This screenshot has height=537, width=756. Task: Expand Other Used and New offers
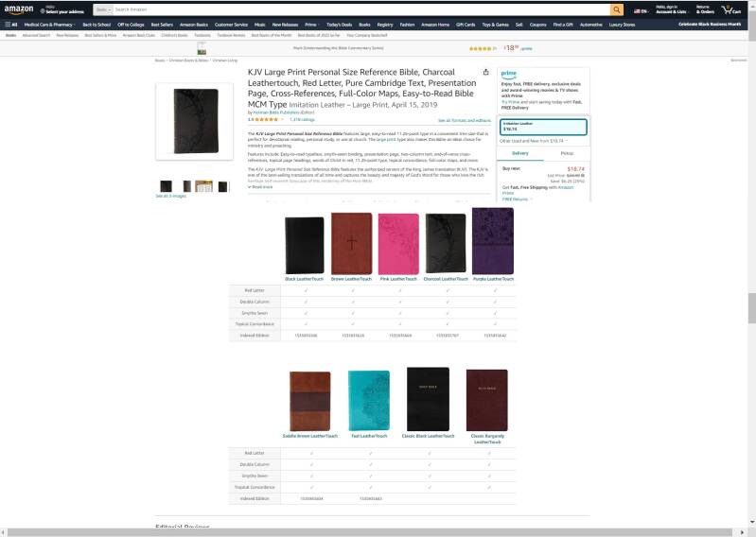click(x=534, y=141)
